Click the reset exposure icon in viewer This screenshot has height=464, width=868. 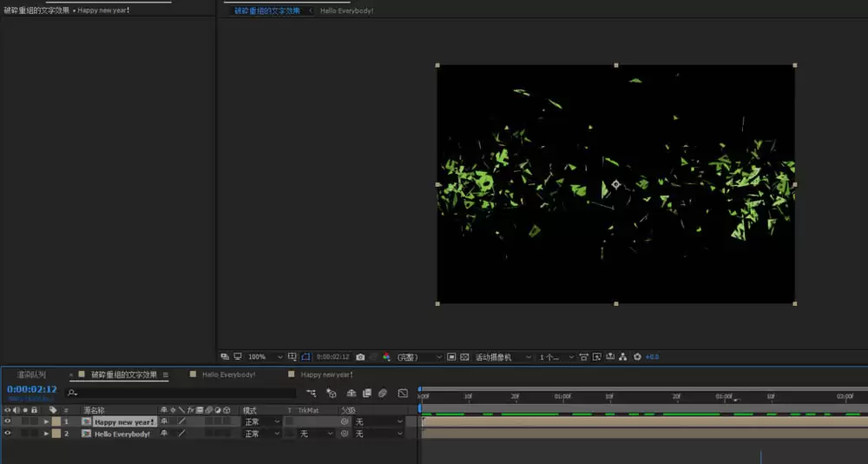coord(637,357)
